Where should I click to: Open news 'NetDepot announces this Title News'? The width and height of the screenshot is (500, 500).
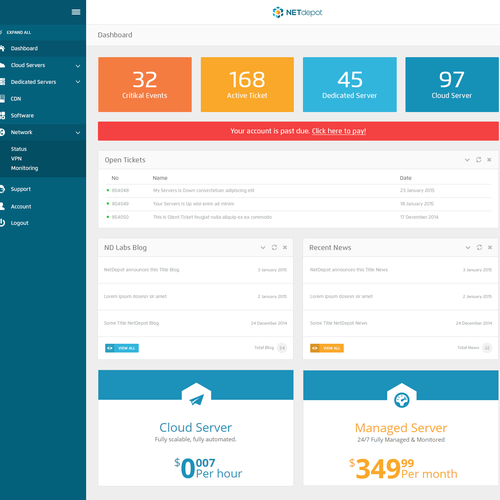click(x=349, y=270)
